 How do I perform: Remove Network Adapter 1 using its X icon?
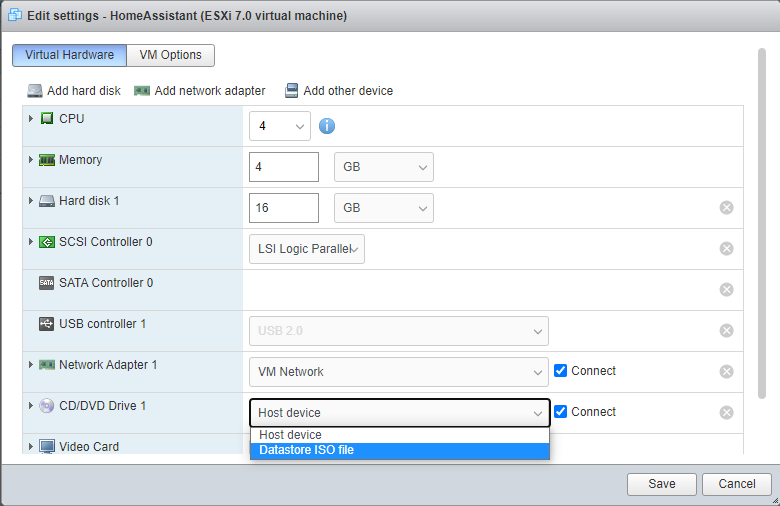[x=727, y=372]
